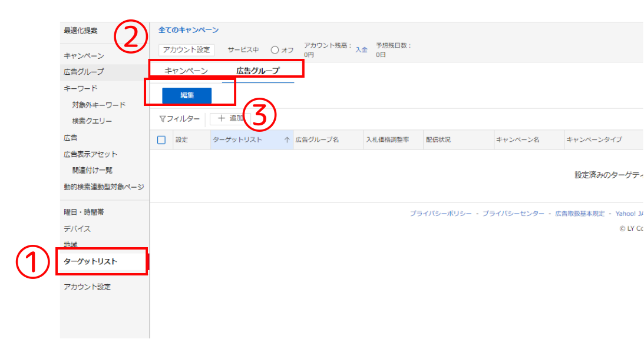Toggle the select-all checkbox in table header
The image size is (644, 339).
tap(161, 140)
